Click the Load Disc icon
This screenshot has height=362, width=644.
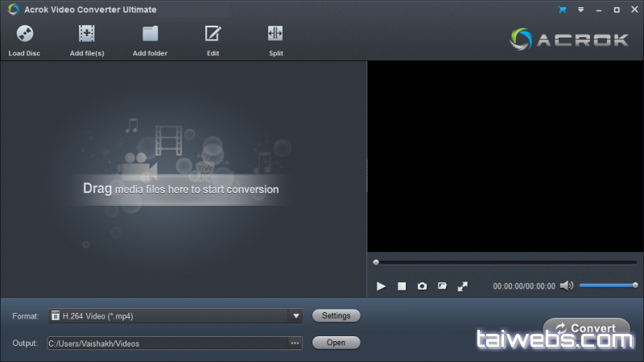click(x=24, y=34)
